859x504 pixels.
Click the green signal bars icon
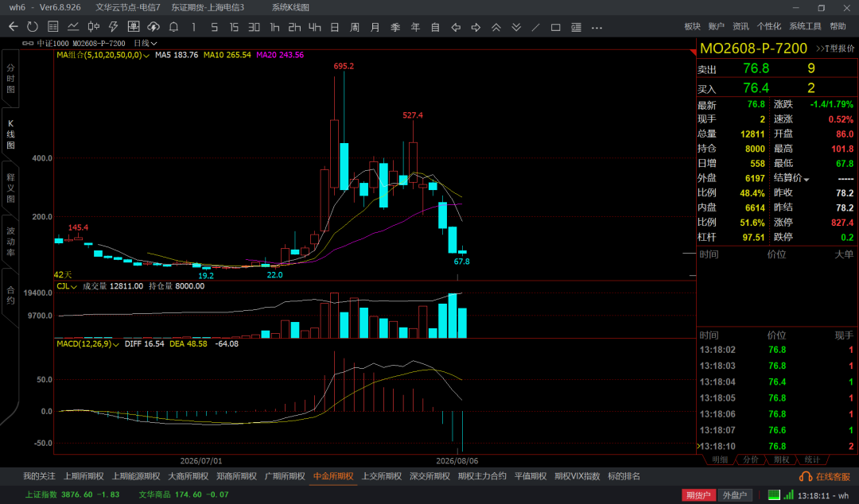coord(788,494)
